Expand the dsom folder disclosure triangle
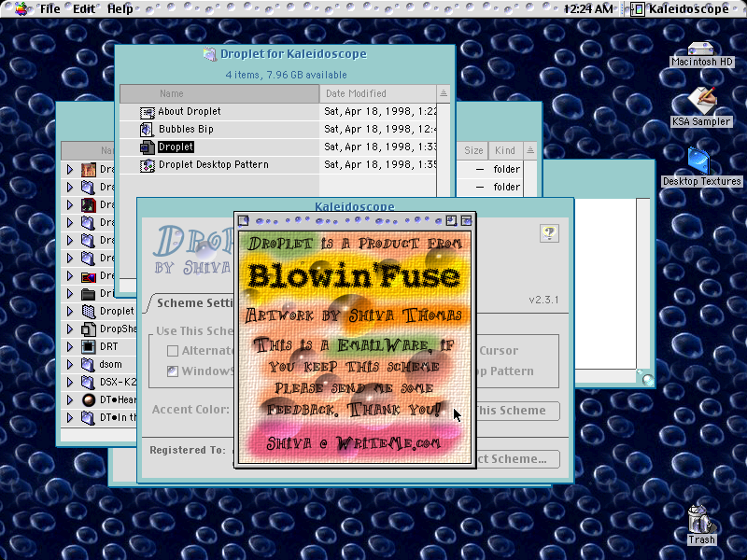This screenshot has height=560, width=747. [70, 365]
